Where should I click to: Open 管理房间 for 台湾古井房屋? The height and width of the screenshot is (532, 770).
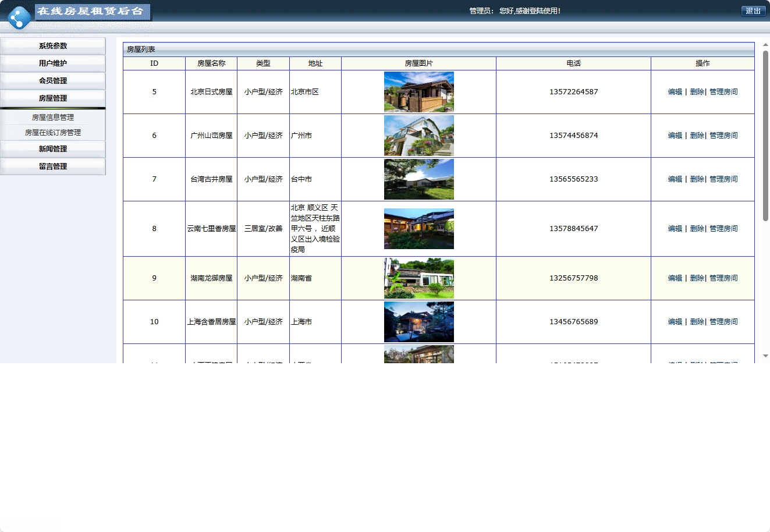(x=723, y=179)
